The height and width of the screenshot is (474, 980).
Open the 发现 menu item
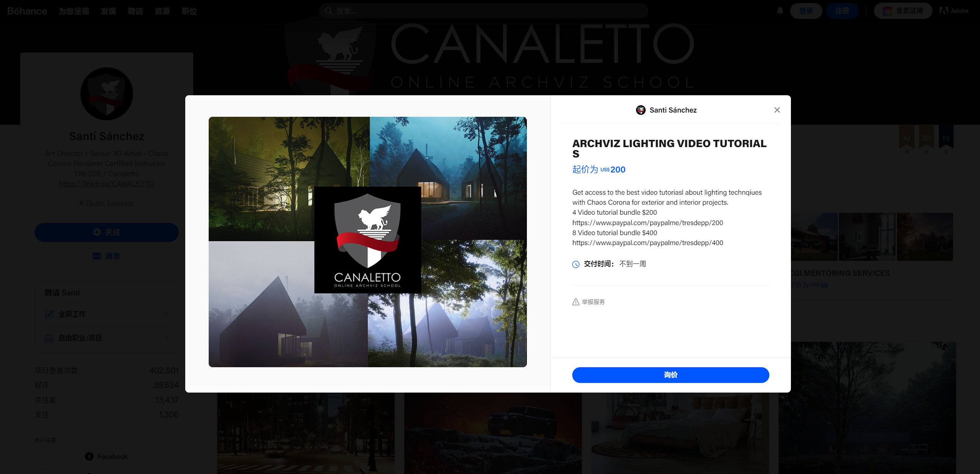[x=108, y=11]
